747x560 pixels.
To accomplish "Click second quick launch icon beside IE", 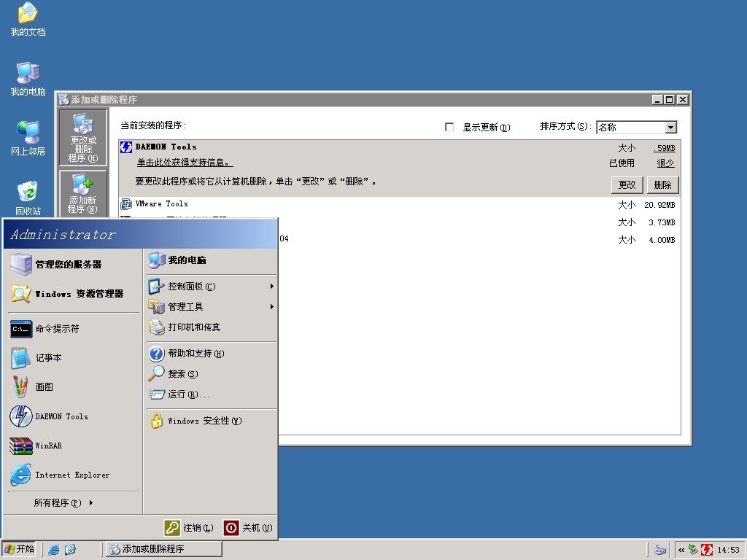I will pos(70,549).
